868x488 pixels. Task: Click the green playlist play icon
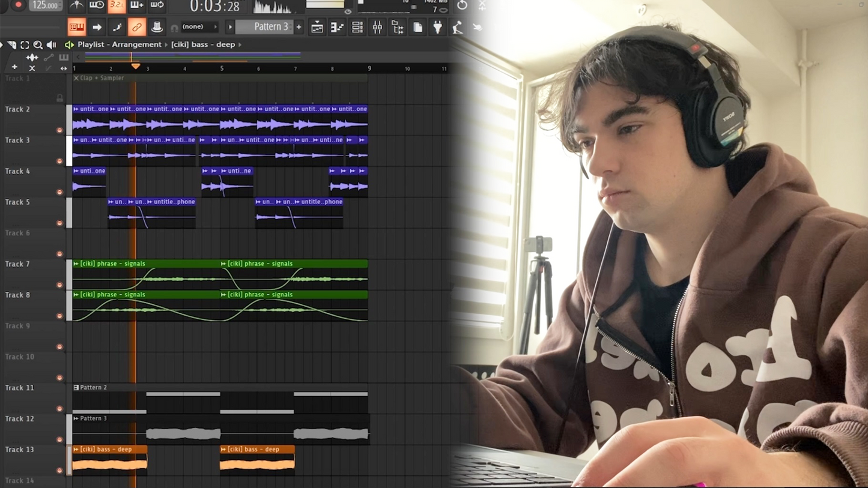coord(69,44)
